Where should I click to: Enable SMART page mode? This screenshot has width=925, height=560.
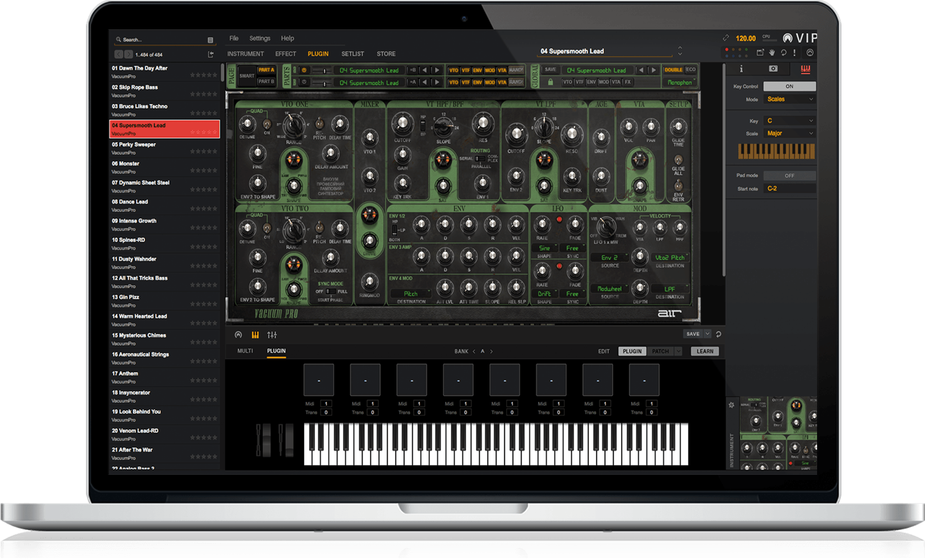pyautogui.click(x=247, y=76)
